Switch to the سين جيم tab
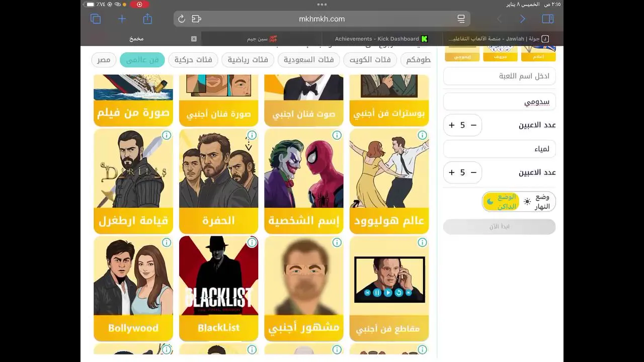The width and height of the screenshot is (644, 362). point(262,39)
